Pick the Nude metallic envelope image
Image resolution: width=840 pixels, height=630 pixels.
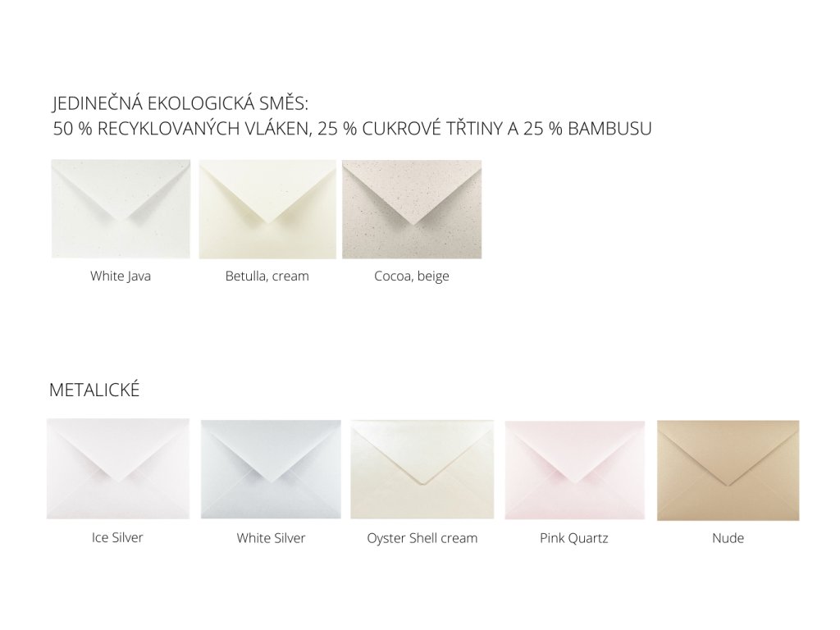728,470
